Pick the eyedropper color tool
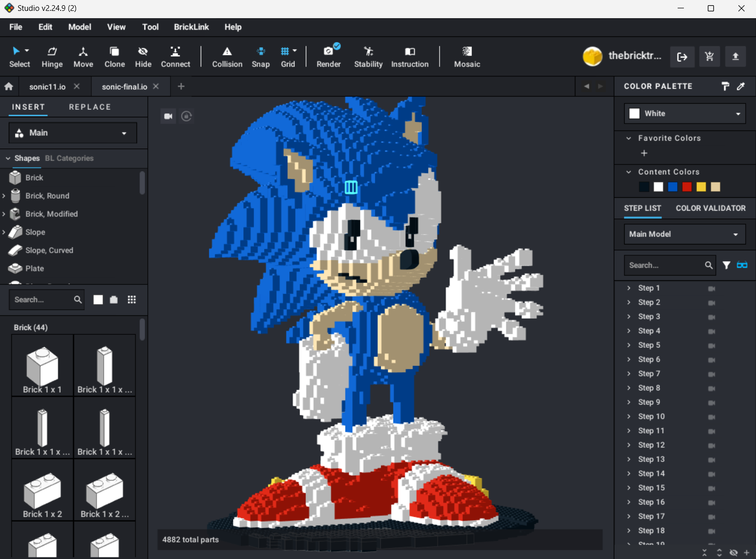 point(741,86)
